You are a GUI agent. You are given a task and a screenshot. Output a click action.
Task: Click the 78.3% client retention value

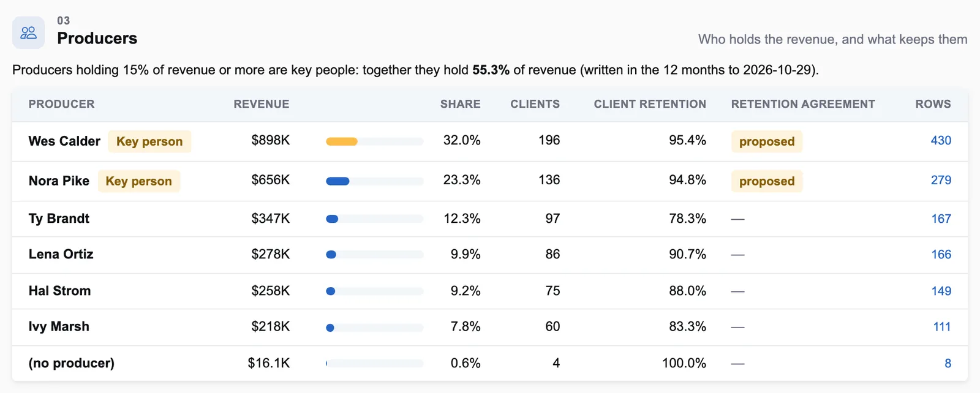tap(687, 219)
